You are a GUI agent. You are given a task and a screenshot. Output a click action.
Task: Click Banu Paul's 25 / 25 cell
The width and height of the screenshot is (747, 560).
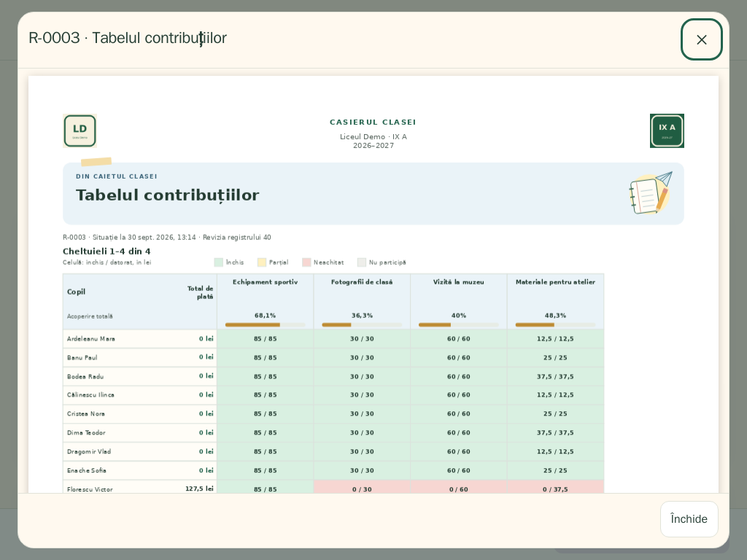[555, 357]
